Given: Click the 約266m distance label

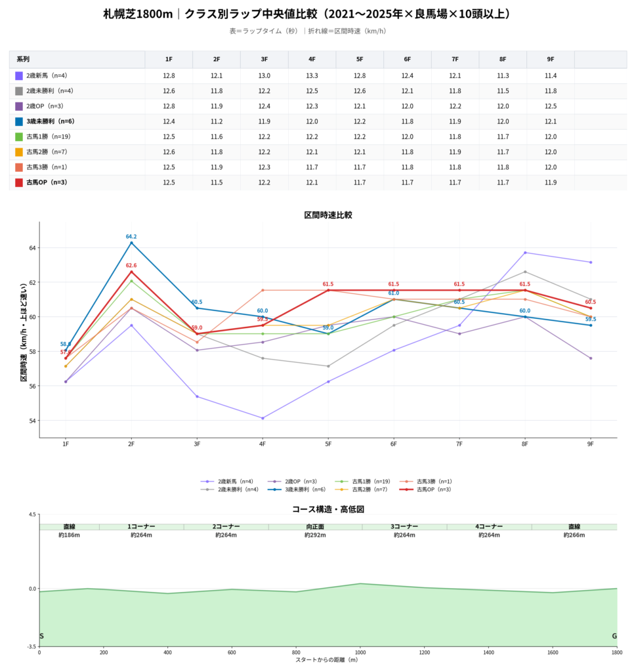Looking at the screenshot, I should (x=574, y=535).
